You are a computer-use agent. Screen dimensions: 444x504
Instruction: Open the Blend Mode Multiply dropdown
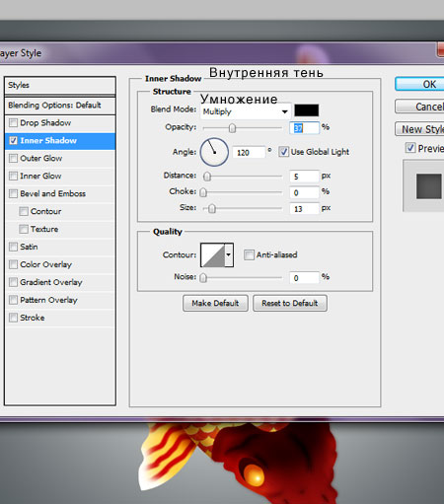(246, 111)
